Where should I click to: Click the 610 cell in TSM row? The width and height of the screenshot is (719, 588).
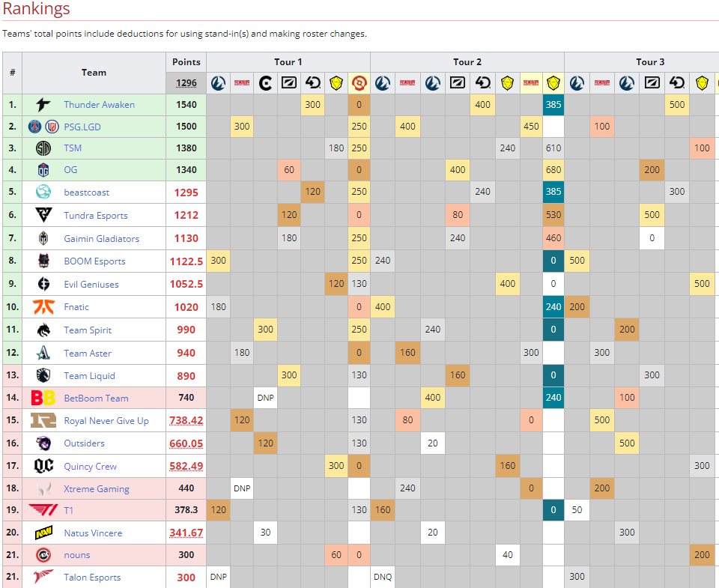tap(553, 148)
